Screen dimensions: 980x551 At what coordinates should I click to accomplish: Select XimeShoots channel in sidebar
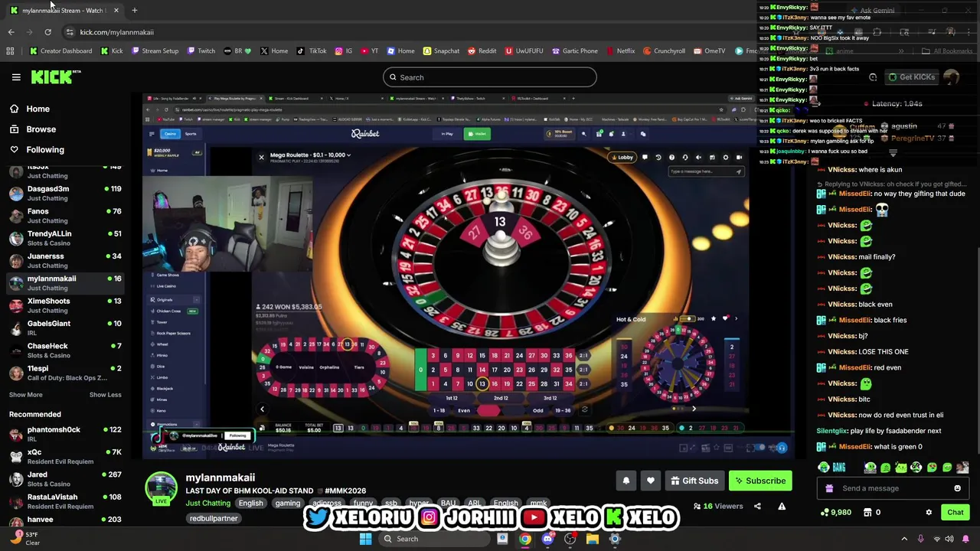(x=65, y=305)
